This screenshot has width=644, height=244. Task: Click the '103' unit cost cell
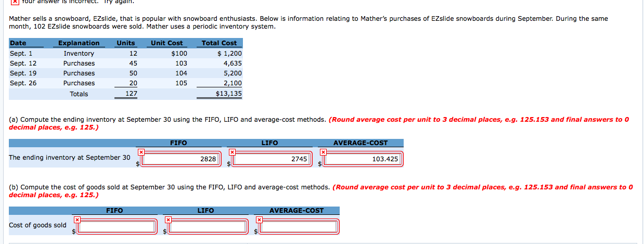(x=181, y=63)
